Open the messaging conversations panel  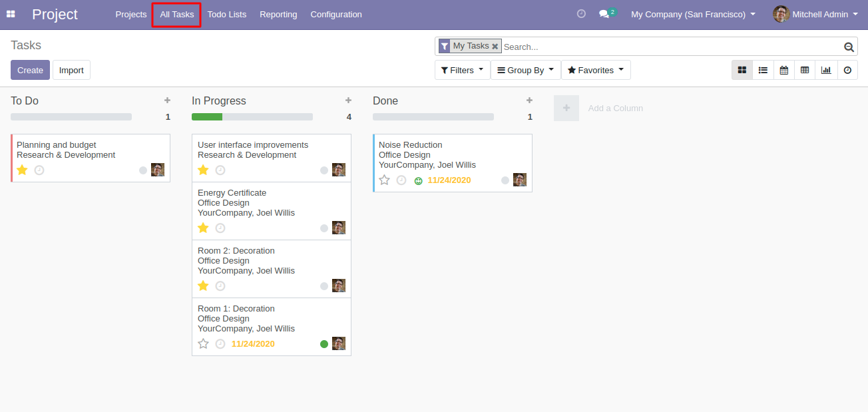coord(604,13)
